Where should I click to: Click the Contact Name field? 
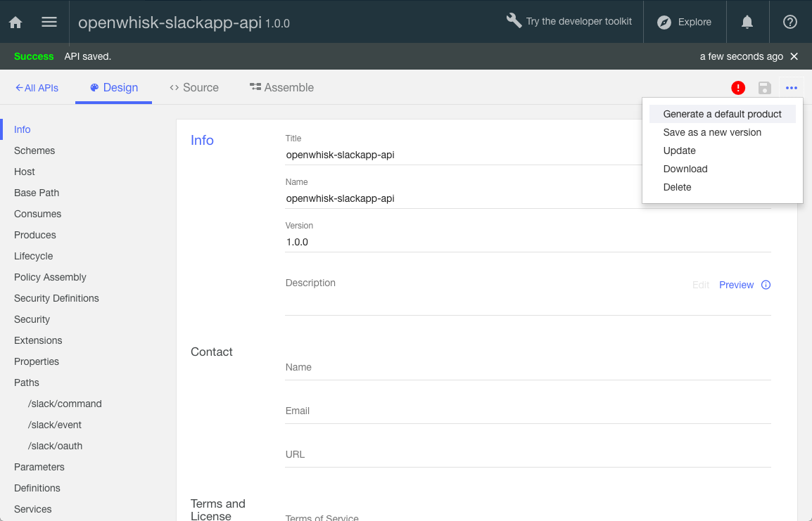pos(528,367)
